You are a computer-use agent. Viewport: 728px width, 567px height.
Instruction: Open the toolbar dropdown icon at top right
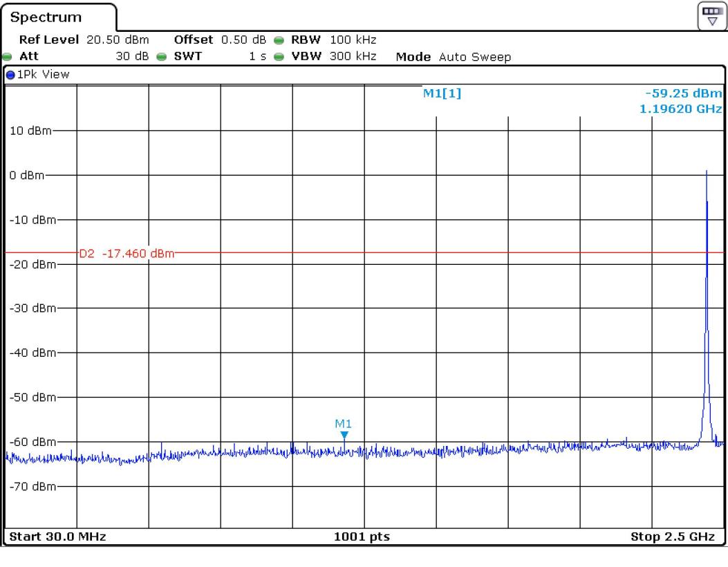tap(711, 16)
